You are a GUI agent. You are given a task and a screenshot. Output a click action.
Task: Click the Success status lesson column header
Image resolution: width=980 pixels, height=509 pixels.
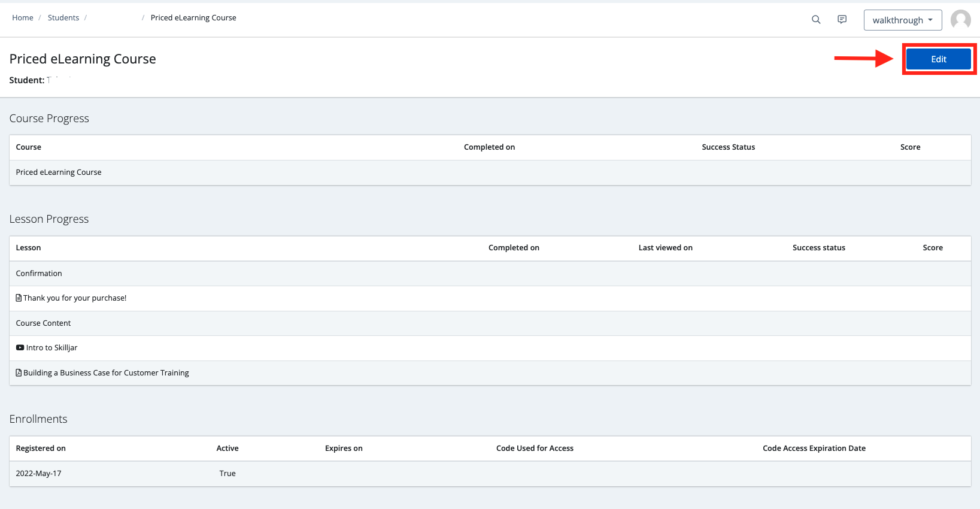[x=818, y=248]
